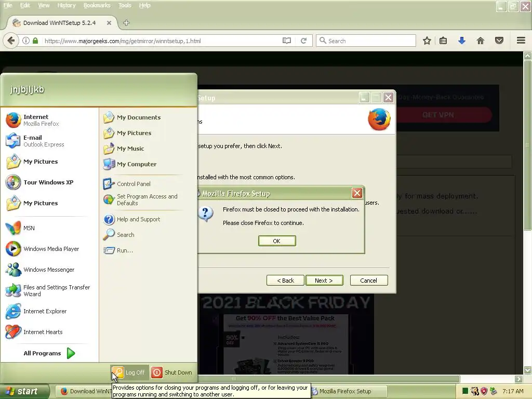This screenshot has width=532, height=399.
Task: Click the taskbar clock 7:17 AM
Action: pos(513,391)
